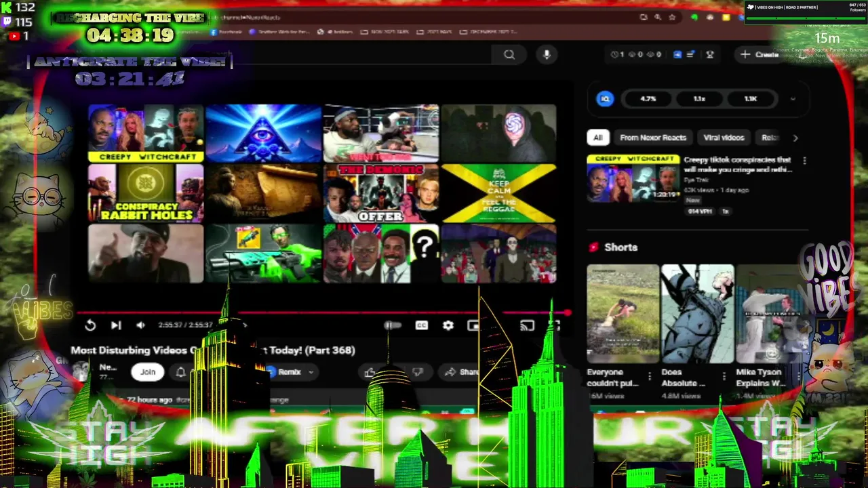Click the red video progress bar
Screen dimensions: 868x488
(x=324, y=313)
